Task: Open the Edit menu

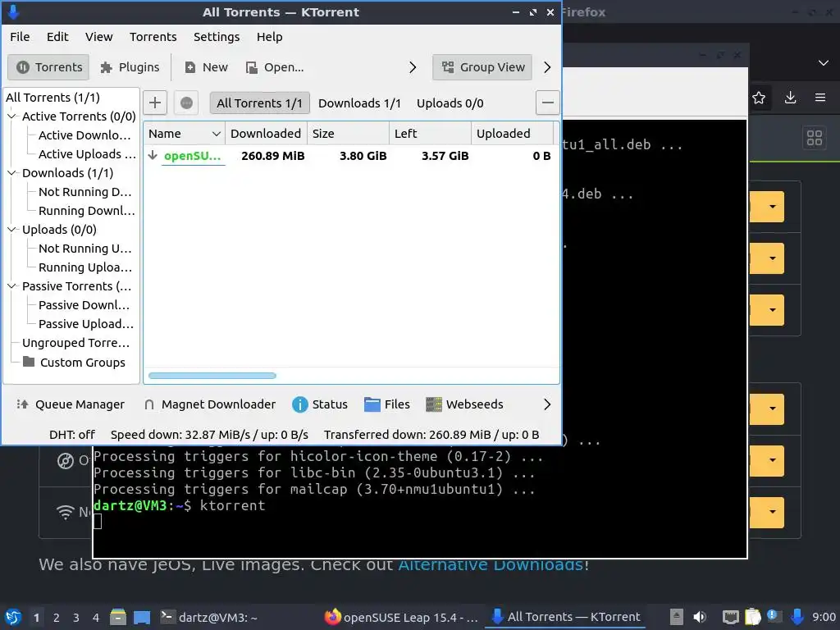Action: tap(57, 36)
